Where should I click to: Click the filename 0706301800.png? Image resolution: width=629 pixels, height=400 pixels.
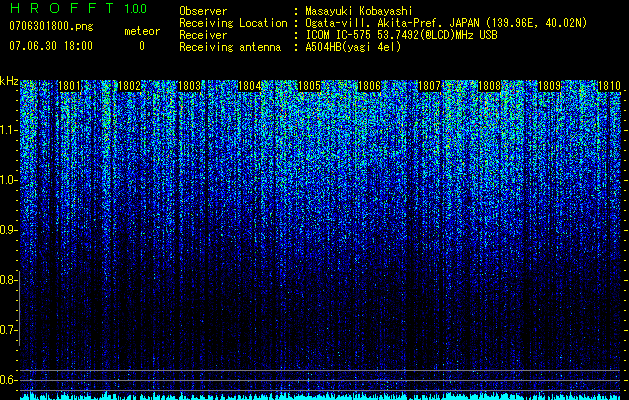coord(51,26)
